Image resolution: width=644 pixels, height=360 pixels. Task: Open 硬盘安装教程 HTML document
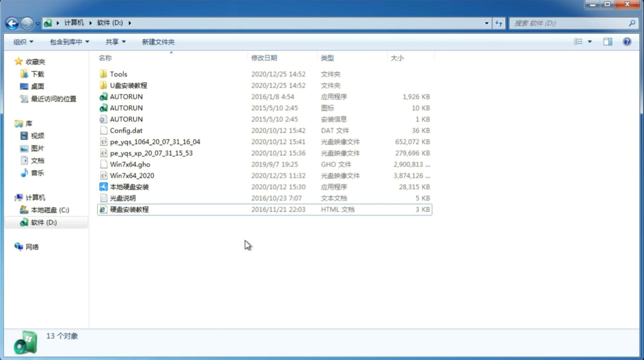[x=129, y=209]
